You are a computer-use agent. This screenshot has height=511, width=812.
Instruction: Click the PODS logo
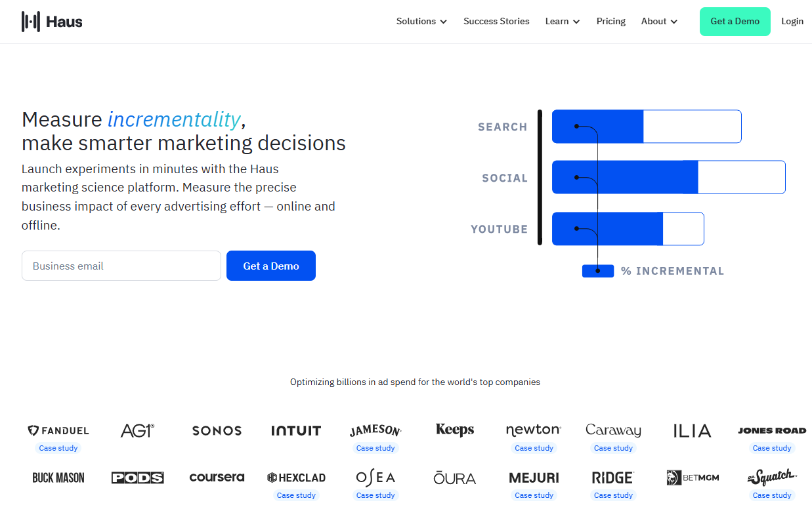138,478
